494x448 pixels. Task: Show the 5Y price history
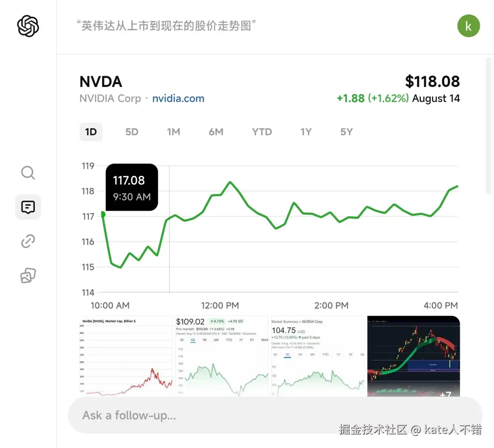[x=346, y=132]
